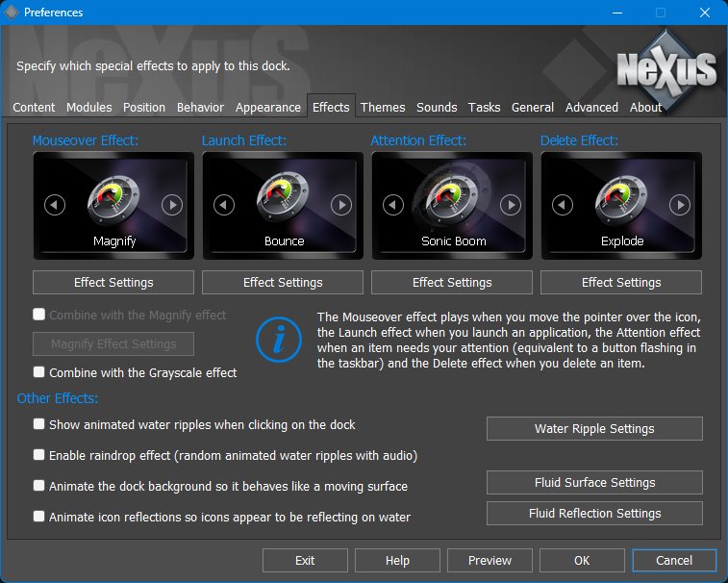The height and width of the screenshot is (583, 728).
Task: Click next arrow in Attention Effect selector
Action: (511, 205)
